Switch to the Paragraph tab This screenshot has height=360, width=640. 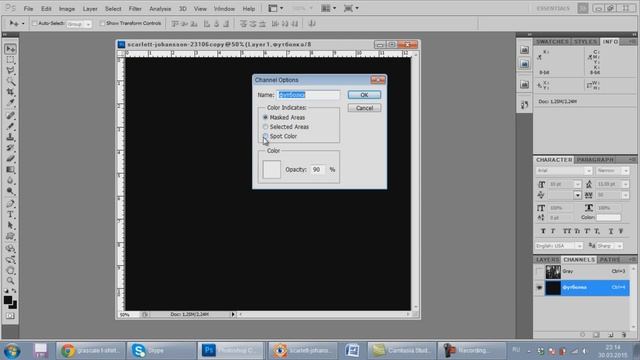pyautogui.click(x=595, y=160)
